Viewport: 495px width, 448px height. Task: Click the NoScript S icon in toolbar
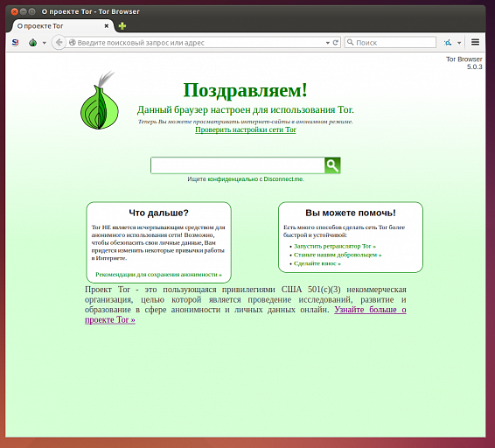point(15,42)
